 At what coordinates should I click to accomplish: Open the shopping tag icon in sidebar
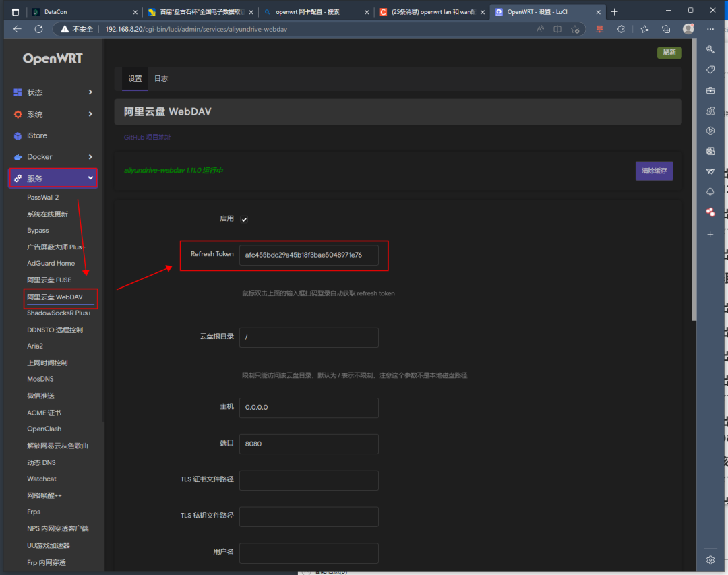coord(710,69)
